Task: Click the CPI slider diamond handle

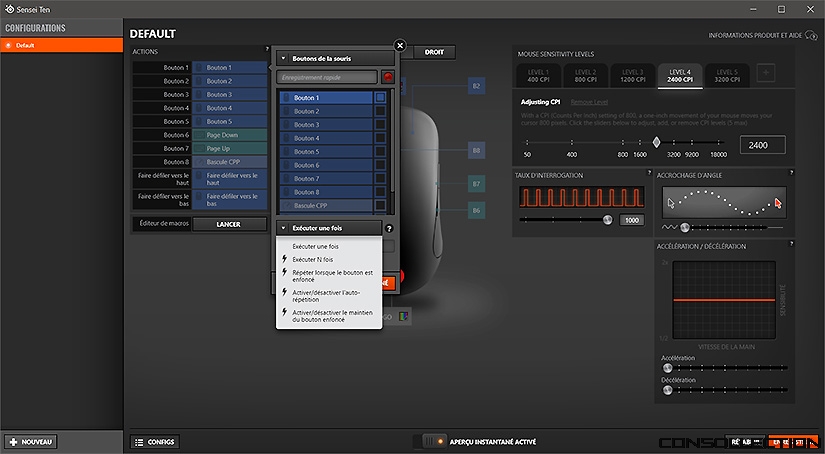Action: click(656, 142)
